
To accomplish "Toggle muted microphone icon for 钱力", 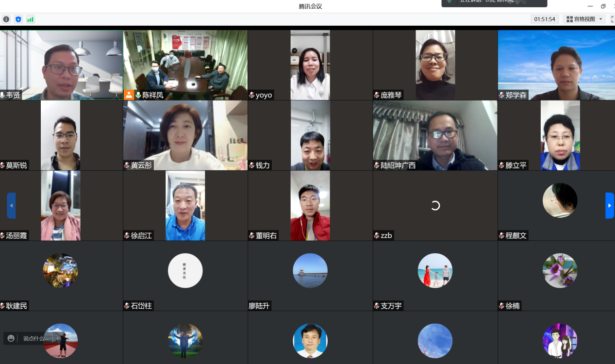I will tap(252, 165).
